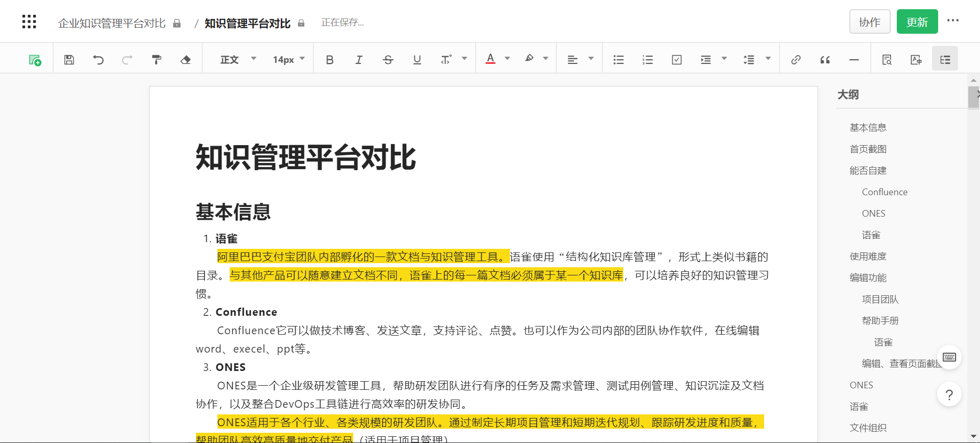Undo the last edit

click(98, 60)
